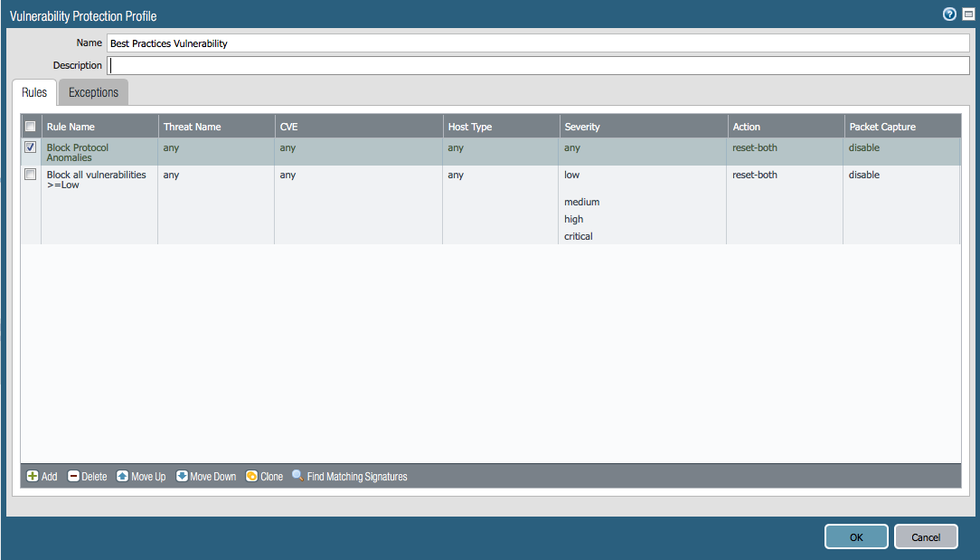
Task: Click the Clone rule icon
Action: [252, 476]
